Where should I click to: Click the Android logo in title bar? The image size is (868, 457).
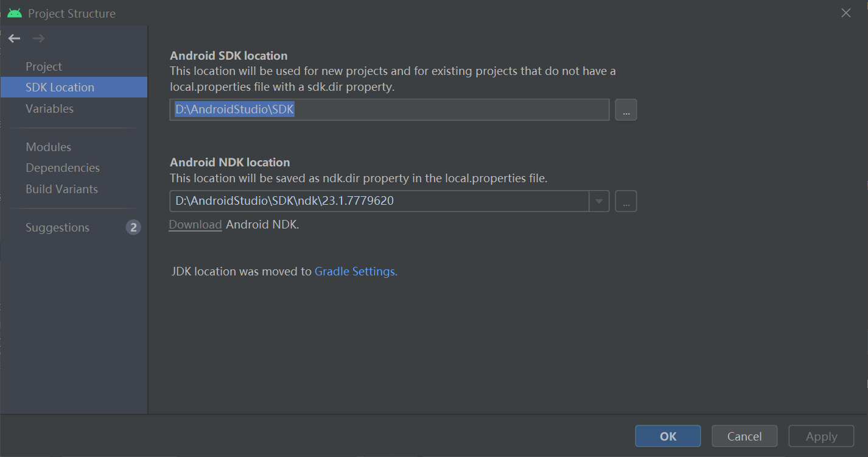(x=15, y=13)
